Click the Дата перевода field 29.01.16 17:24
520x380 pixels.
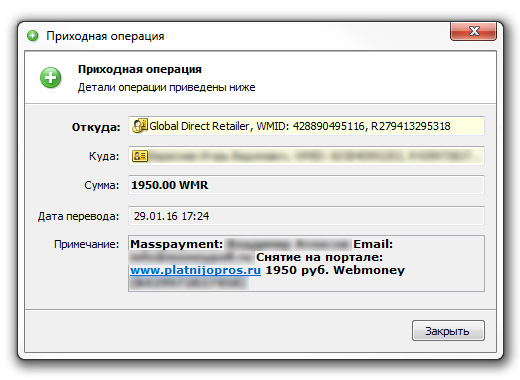(306, 216)
